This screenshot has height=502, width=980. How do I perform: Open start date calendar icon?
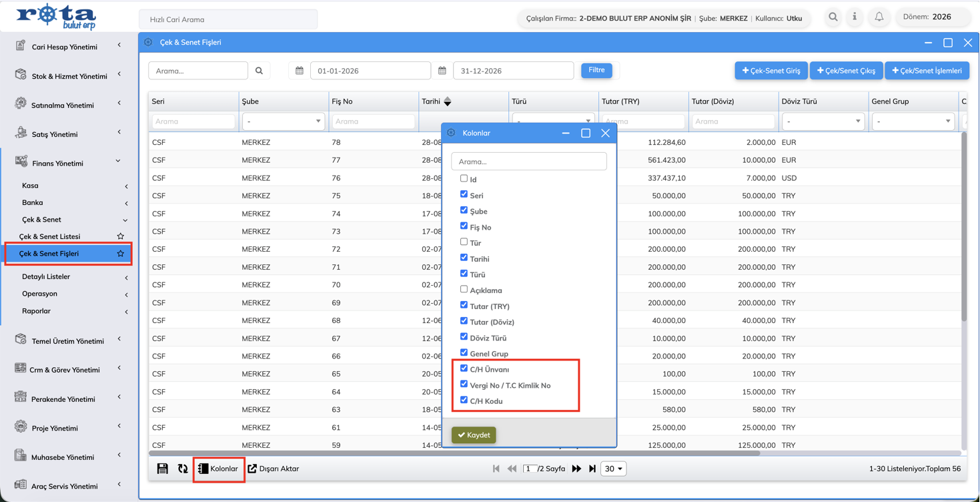coord(300,71)
